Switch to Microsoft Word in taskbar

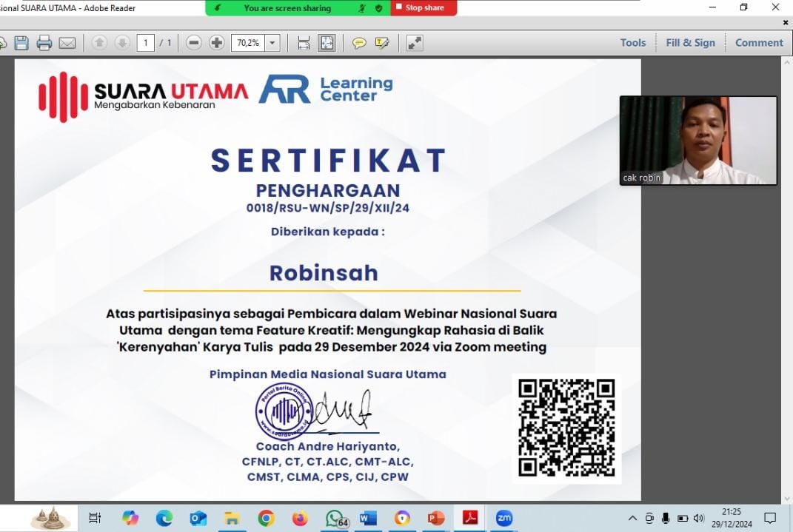tap(368, 518)
